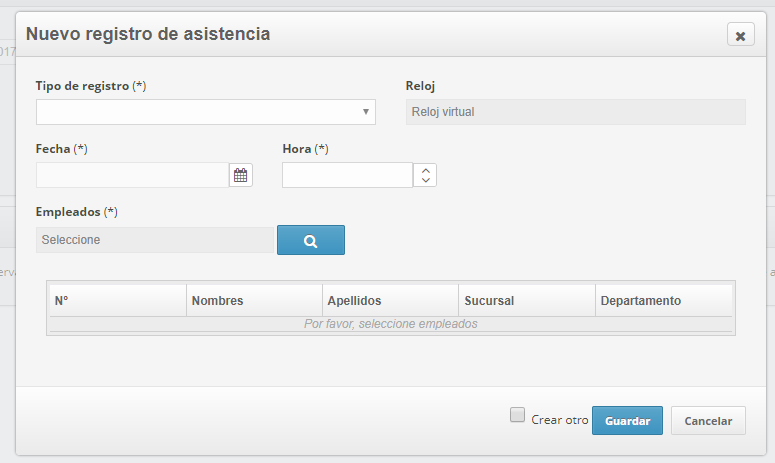
Task: Click the Empleados Seleccione field
Action: point(155,240)
